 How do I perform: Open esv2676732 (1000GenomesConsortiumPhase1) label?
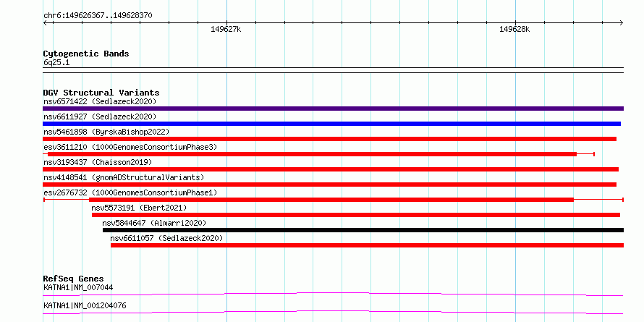130,192
